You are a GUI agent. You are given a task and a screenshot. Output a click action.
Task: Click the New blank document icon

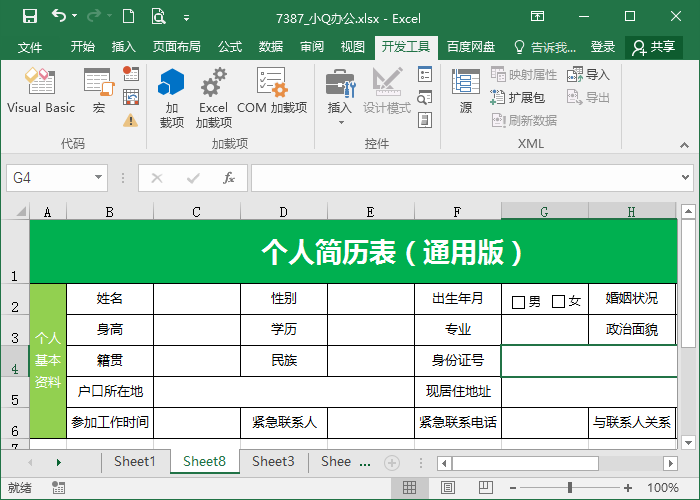pos(129,17)
